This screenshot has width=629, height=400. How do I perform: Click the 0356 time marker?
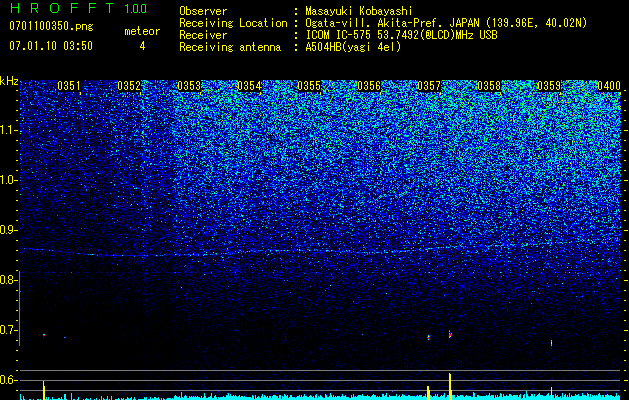coord(369,86)
